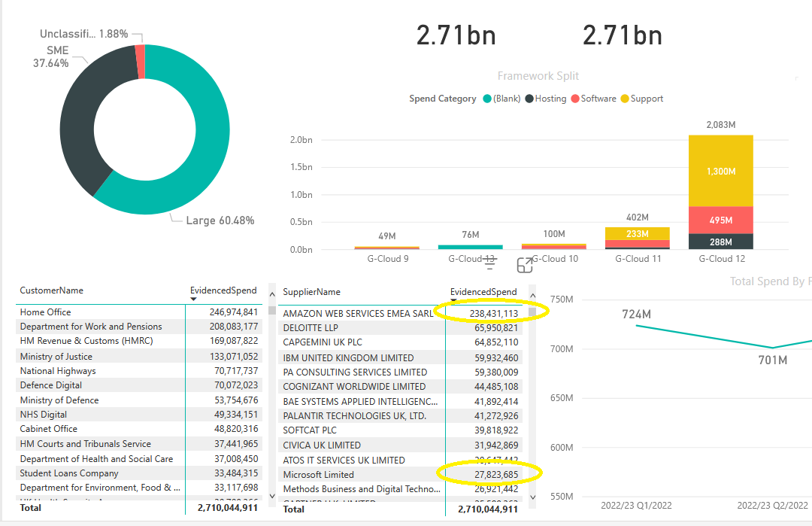
Task: Select IBM UNITED KINGDOM LIMITED row
Action: tap(400, 357)
